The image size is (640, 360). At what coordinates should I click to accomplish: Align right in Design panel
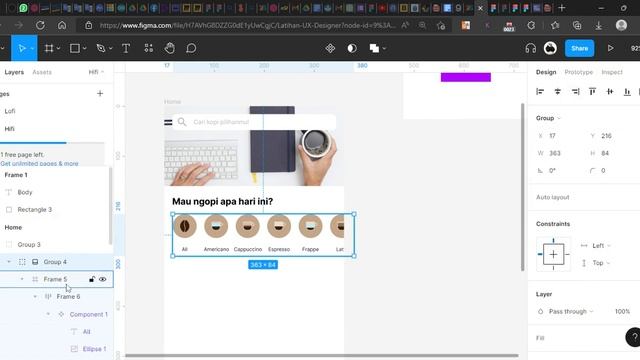tap(576, 92)
